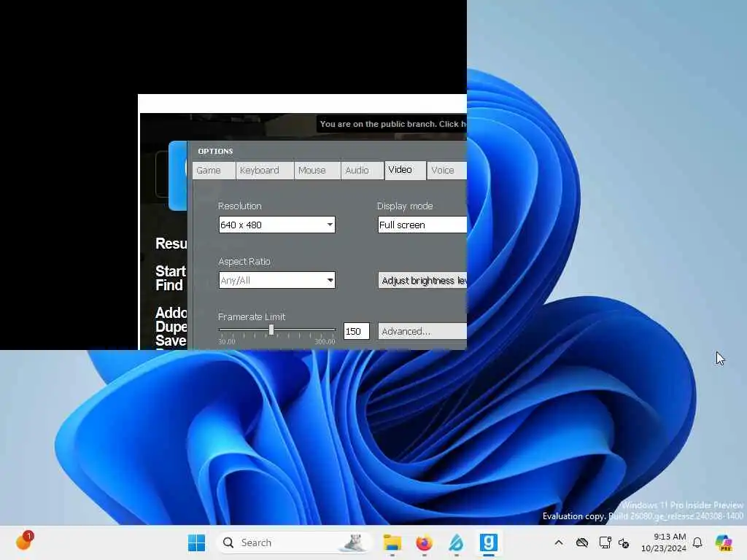Viewport: 747px width, 560px height.
Task: Open the Windows Start menu
Action: coord(196,542)
